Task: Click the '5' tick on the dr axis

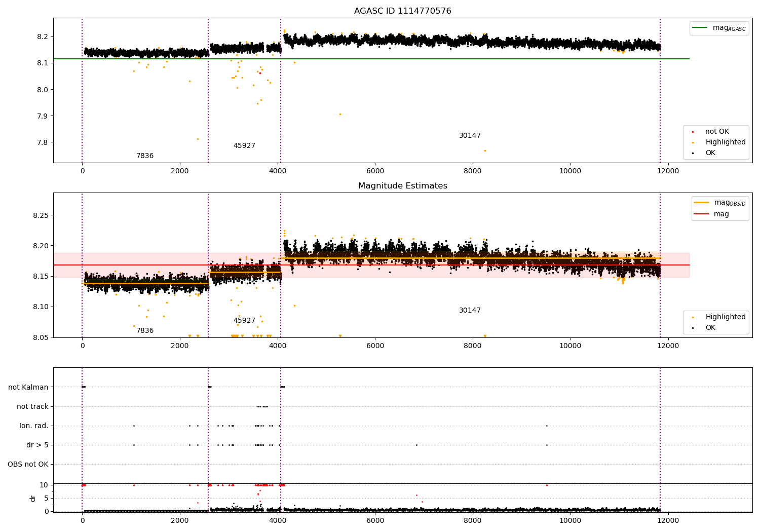Action: coord(46,498)
